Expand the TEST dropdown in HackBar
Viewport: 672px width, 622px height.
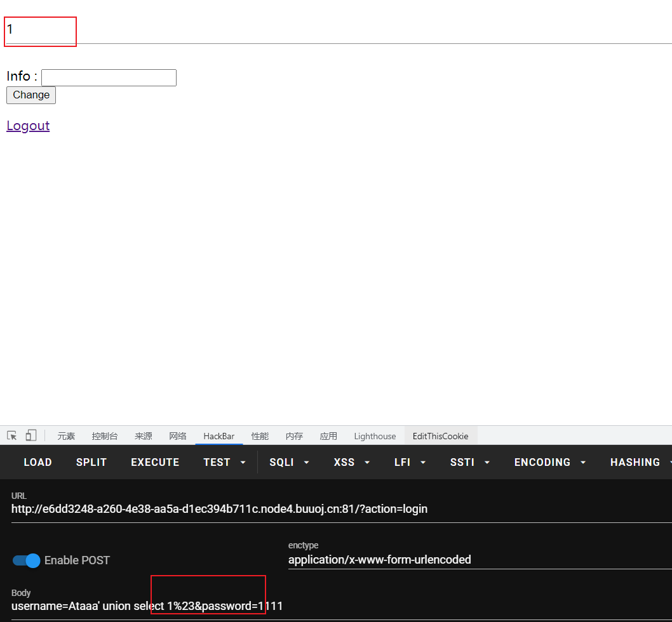(224, 462)
